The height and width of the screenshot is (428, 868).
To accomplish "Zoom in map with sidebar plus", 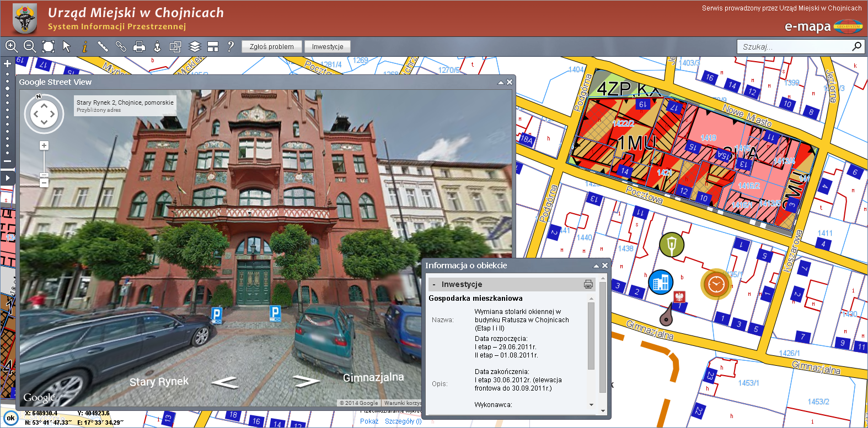I will [7, 64].
